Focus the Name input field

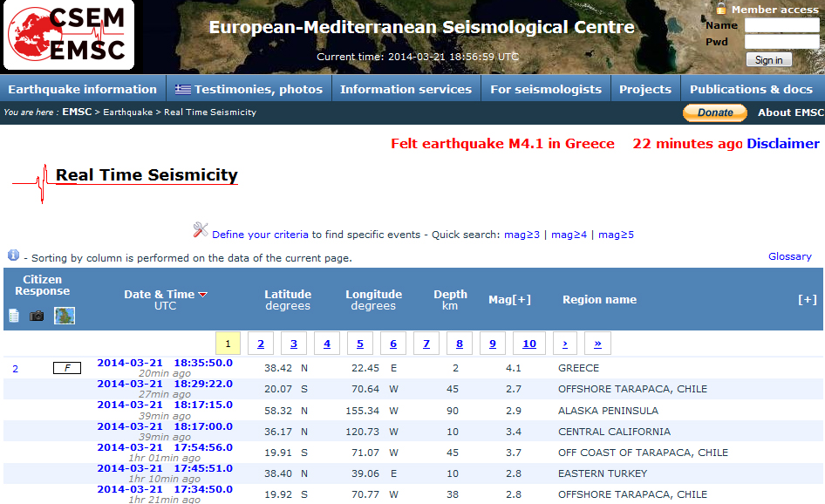781,25
